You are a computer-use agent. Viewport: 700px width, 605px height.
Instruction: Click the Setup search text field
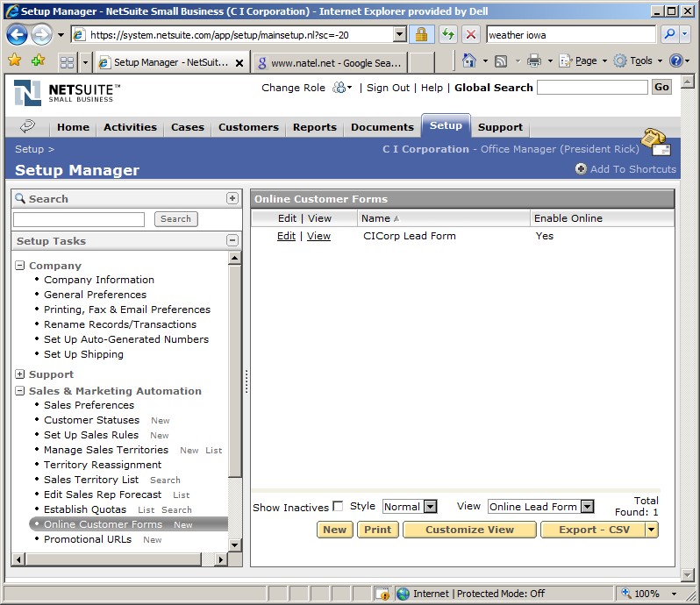(x=79, y=219)
